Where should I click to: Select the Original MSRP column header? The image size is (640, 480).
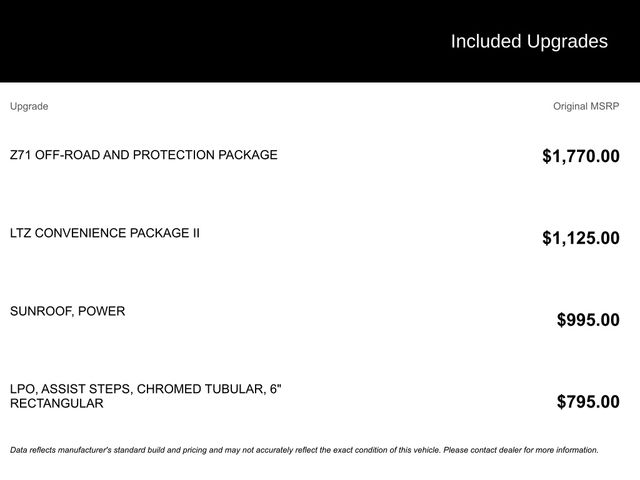586,106
